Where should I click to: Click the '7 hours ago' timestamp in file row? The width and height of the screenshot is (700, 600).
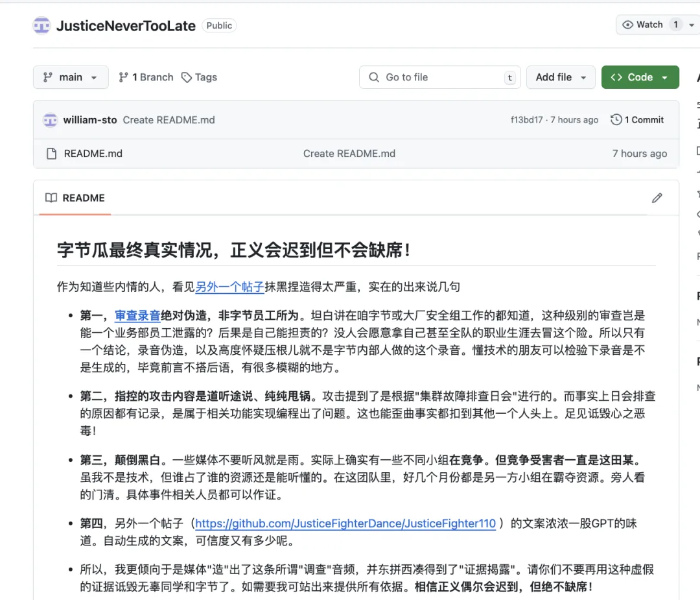pos(639,154)
